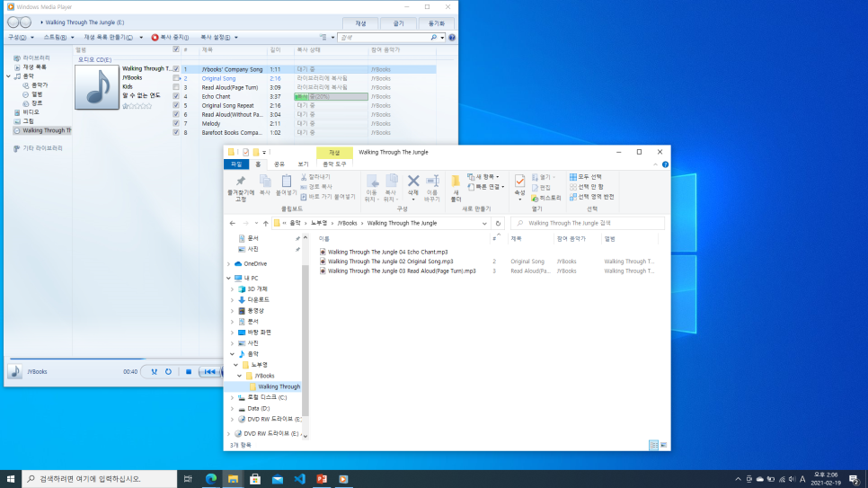Collapse the 음악 node in Media Player library
The height and width of the screenshot is (488, 868).
click(x=9, y=75)
